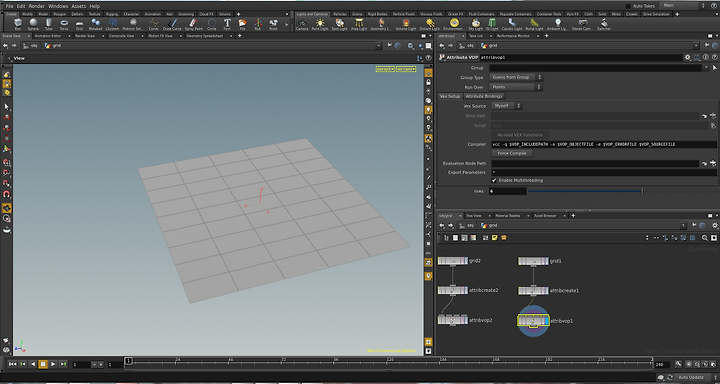Select the L-System shelf tool
The height and width of the screenshot is (384, 720).
(112, 24)
